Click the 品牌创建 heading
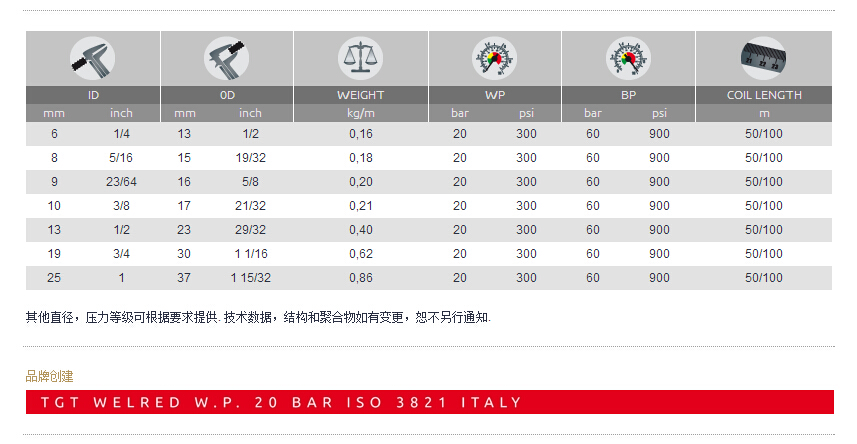 point(49,376)
